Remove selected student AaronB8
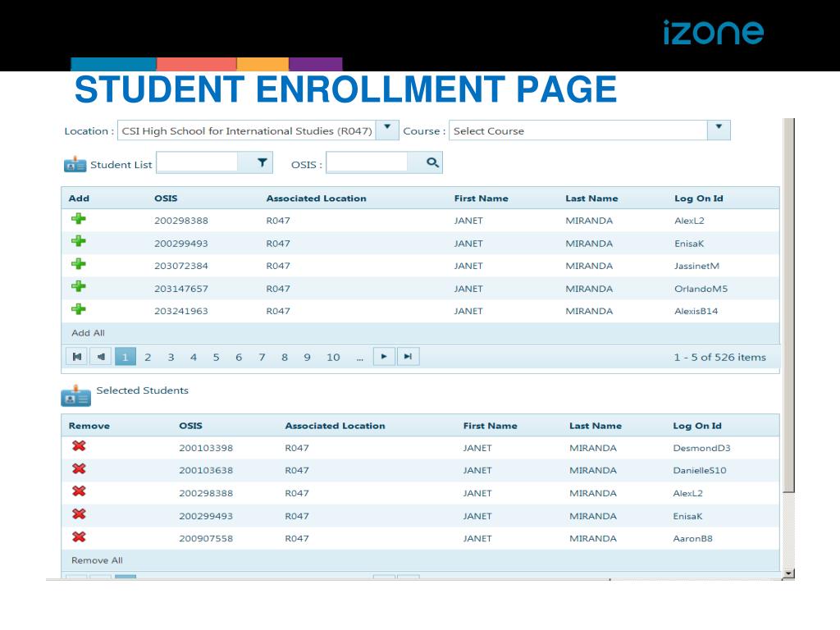 (x=80, y=536)
